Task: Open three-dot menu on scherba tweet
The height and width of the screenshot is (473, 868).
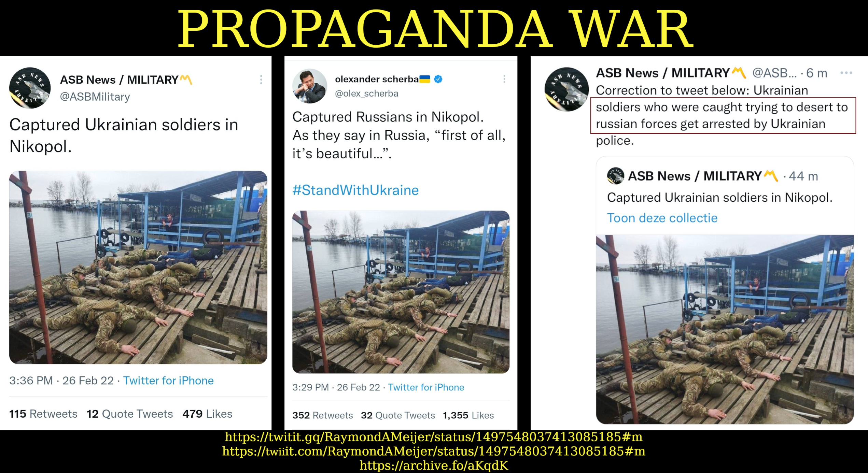Action: (x=504, y=79)
